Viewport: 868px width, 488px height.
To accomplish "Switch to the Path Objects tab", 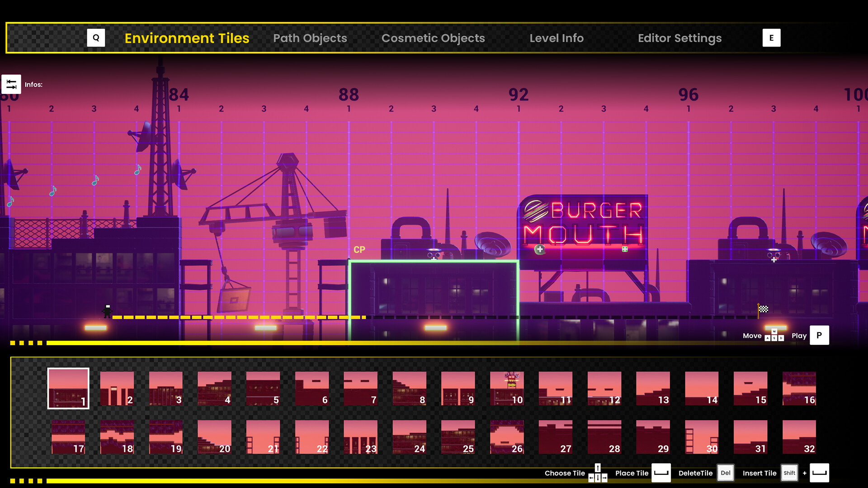I will (309, 38).
